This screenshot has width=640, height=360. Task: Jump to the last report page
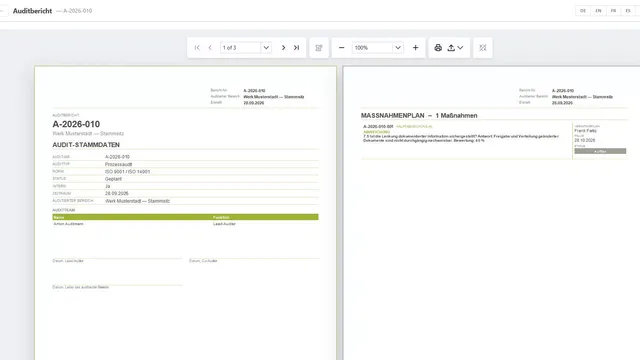(296, 48)
